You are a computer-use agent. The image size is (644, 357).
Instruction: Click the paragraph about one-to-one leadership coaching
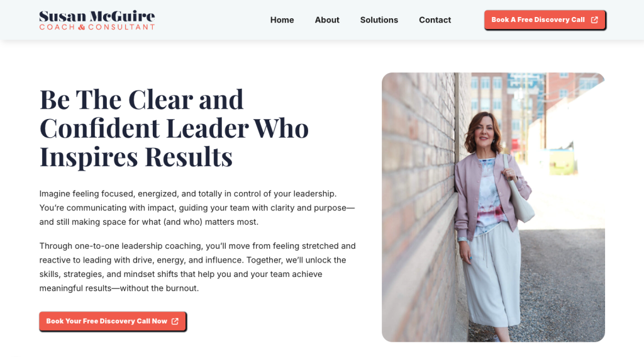[197, 267]
